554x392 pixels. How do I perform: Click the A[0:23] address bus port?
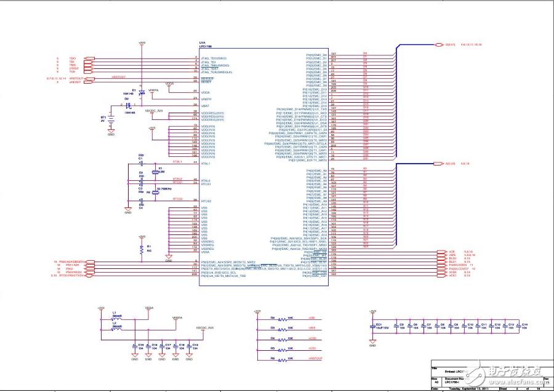(x=439, y=164)
